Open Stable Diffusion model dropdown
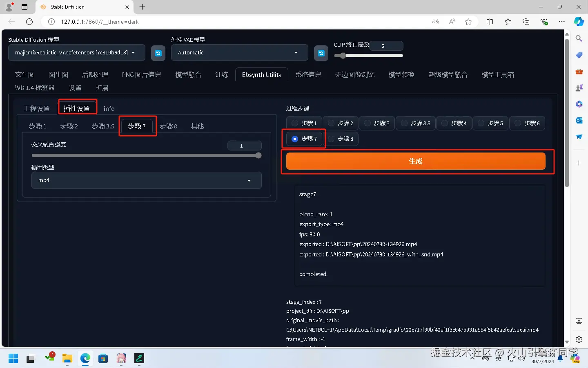 pyautogui.click(x=77, y=53)
